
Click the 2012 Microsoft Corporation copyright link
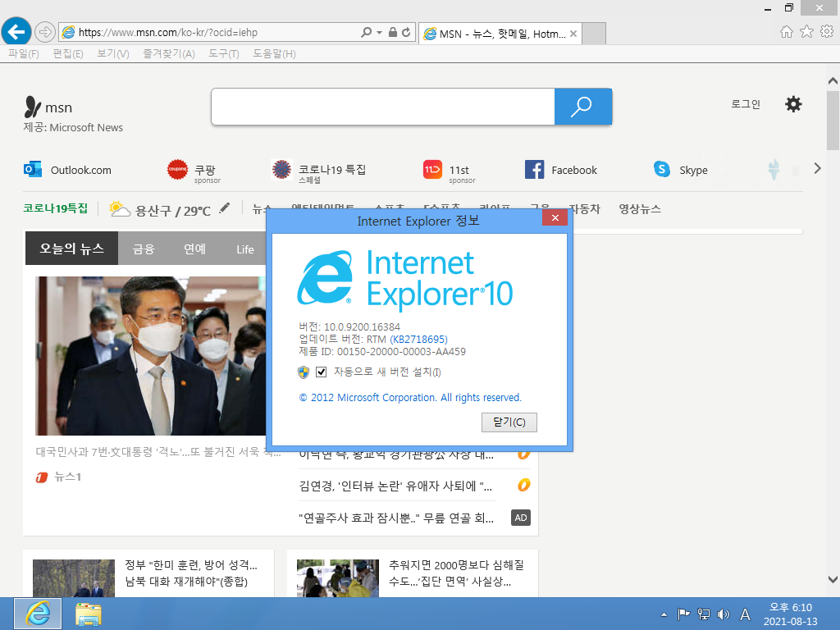click(410, 398)
